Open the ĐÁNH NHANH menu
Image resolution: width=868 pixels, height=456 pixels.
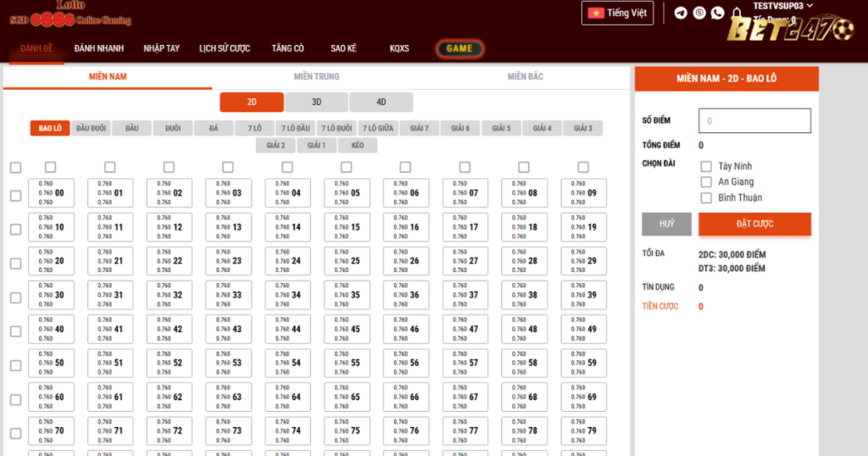click(99, 48)
